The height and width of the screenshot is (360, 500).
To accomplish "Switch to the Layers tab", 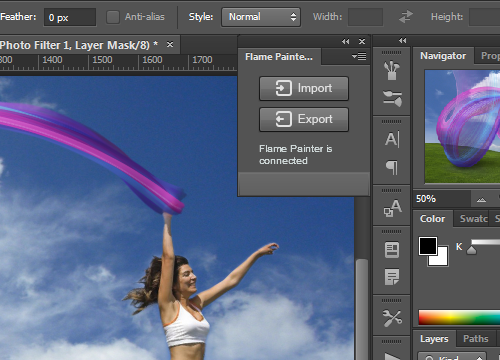I will (434, 339).
